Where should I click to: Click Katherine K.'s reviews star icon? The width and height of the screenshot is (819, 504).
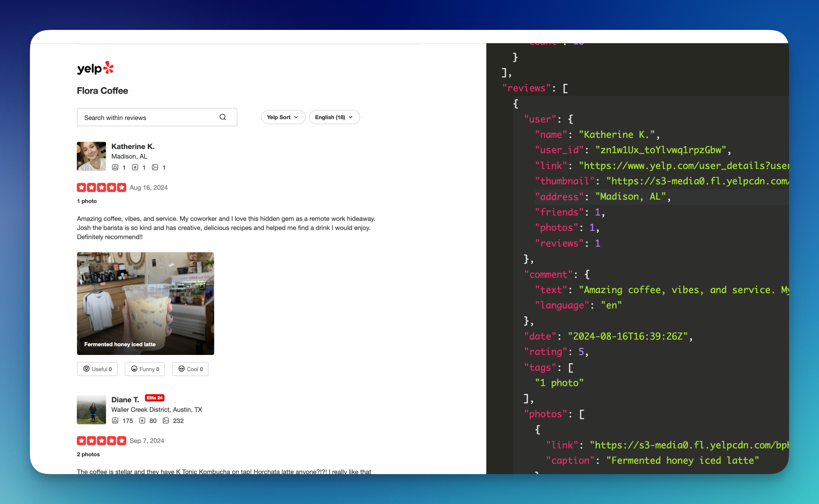click(x=135, y=167)
